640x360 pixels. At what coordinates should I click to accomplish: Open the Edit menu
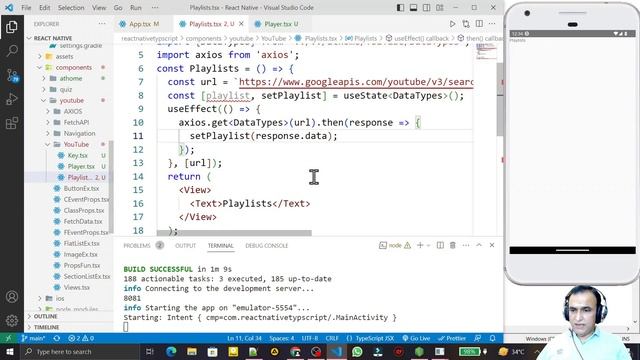tap(44, 8)
